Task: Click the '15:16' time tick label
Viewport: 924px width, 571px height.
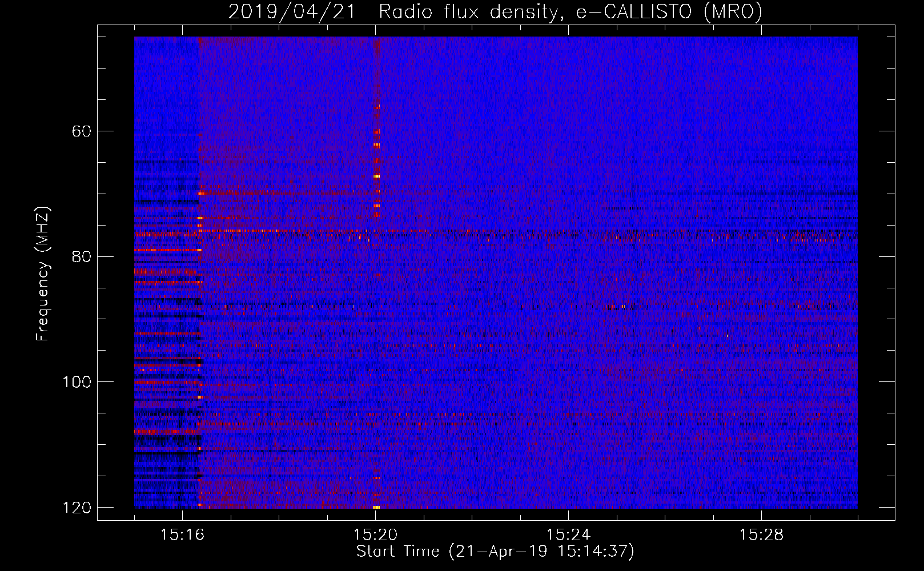Action: [x=182, y=534]
